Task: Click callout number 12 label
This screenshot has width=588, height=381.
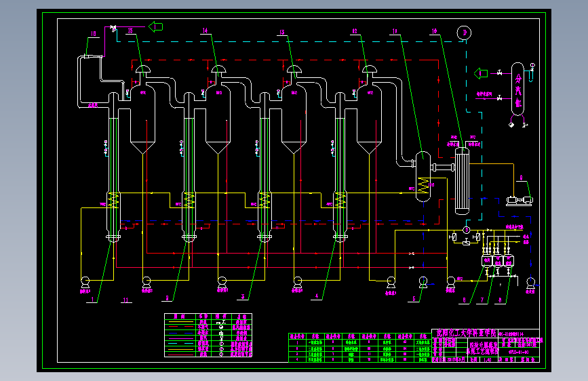Action: pyautogui.click(x=355, y=31)
